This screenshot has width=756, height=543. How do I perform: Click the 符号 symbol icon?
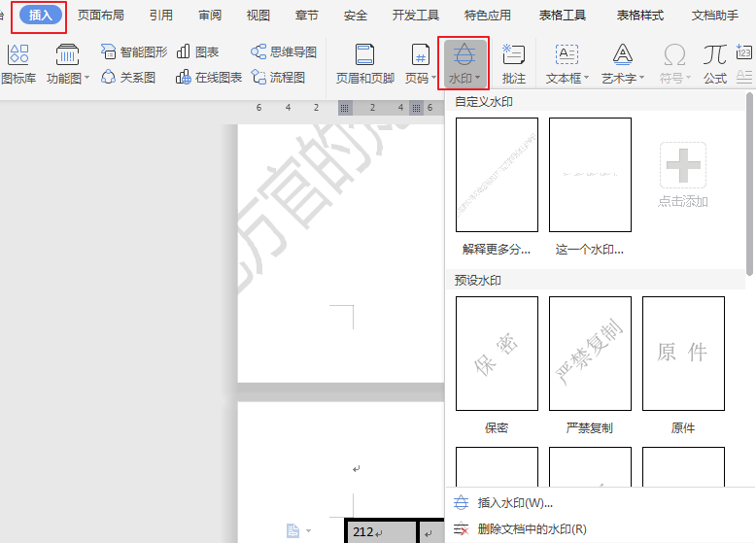[674, 54]
